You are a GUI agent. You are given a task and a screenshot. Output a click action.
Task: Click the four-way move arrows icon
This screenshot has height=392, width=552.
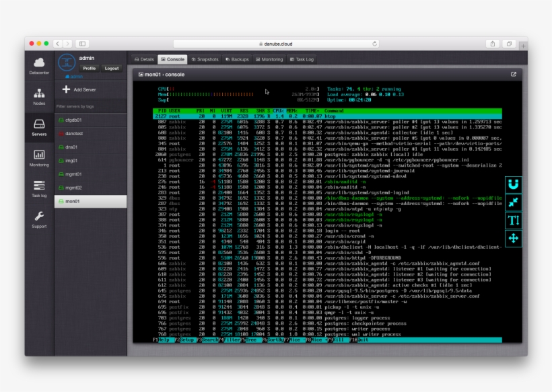tap(514, 238)
